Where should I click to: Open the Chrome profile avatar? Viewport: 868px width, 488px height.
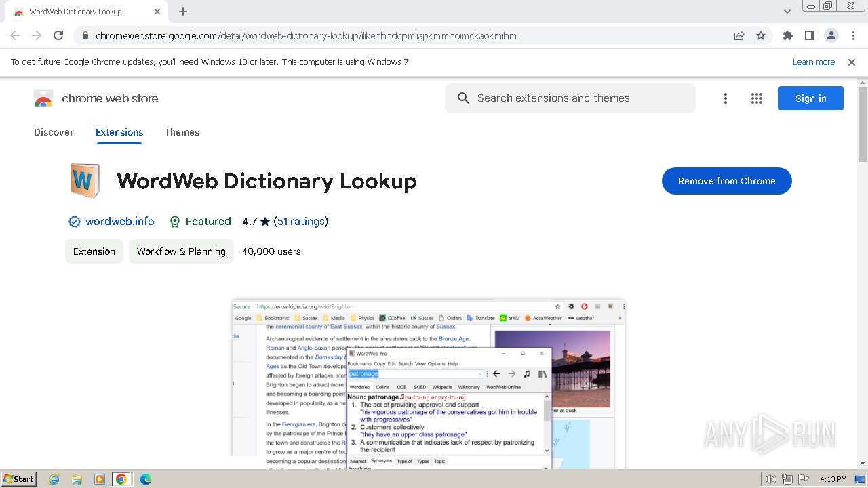(x=831, y=36)
